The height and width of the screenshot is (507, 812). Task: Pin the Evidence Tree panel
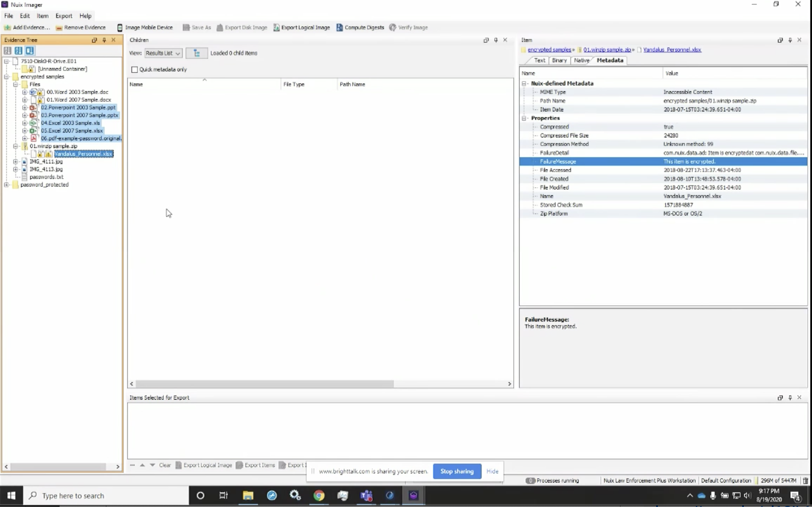pyautogui.click(x=104, y=40)
